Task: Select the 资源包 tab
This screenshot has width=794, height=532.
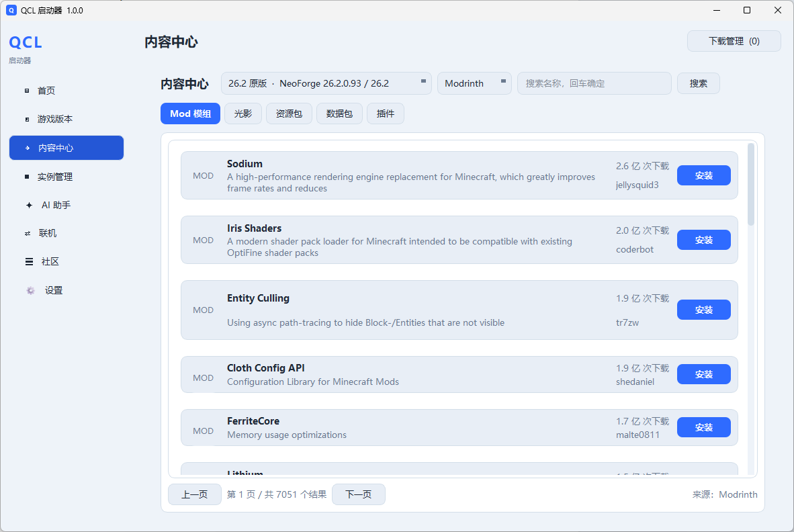Action: (289, 114)
